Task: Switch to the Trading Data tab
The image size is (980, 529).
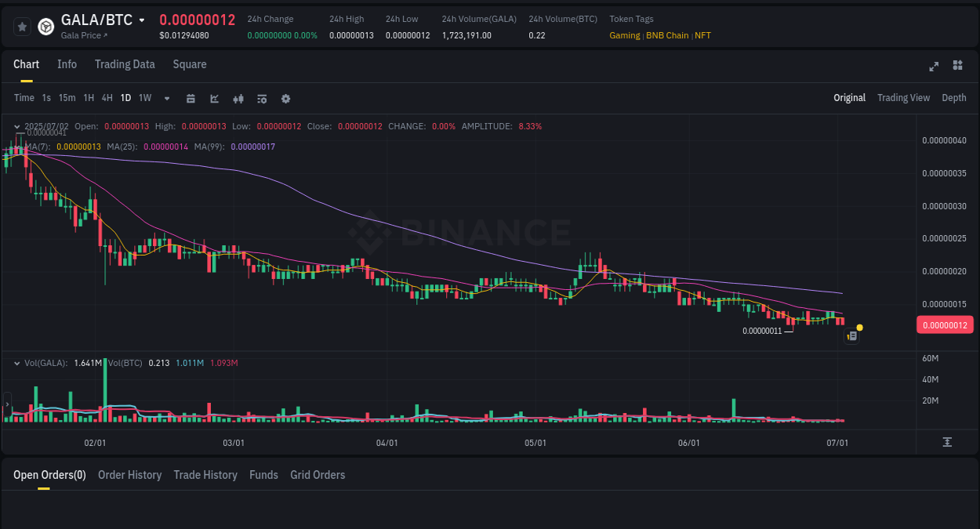Action: pos(125,64)
